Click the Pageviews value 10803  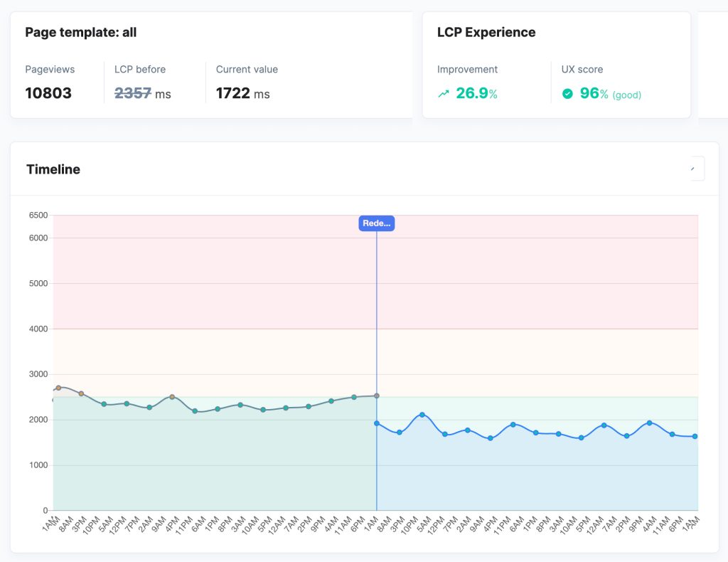[48, 93]
